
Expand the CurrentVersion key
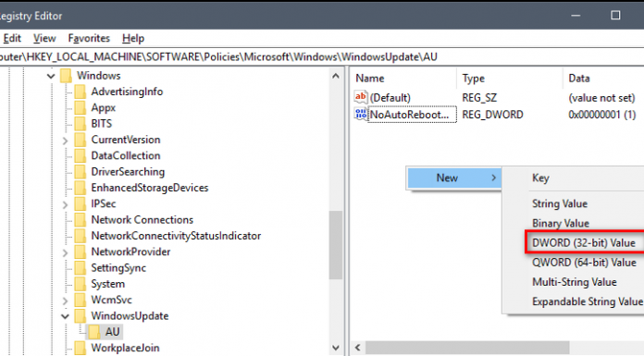[66, 141]
